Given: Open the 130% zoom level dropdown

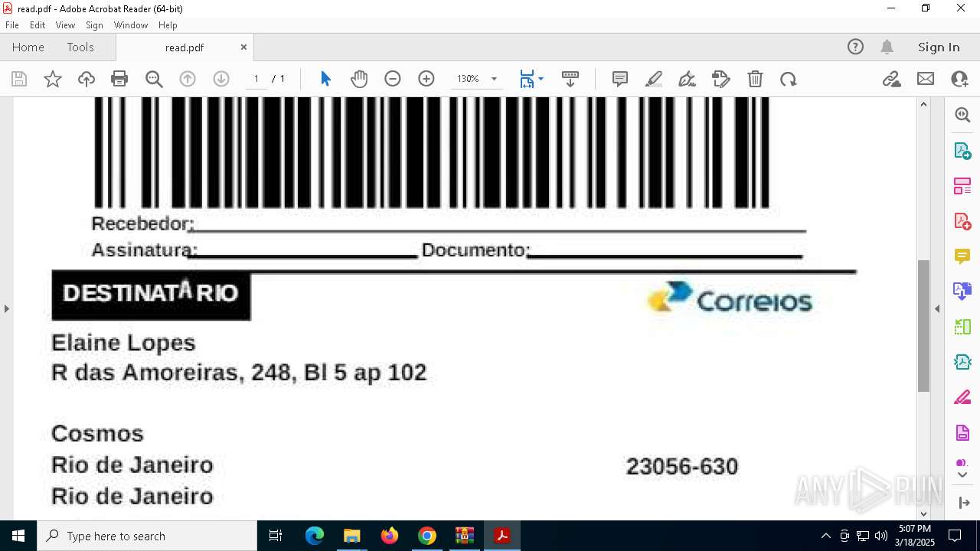Looking at the screenshot, I should pos(494,79).
